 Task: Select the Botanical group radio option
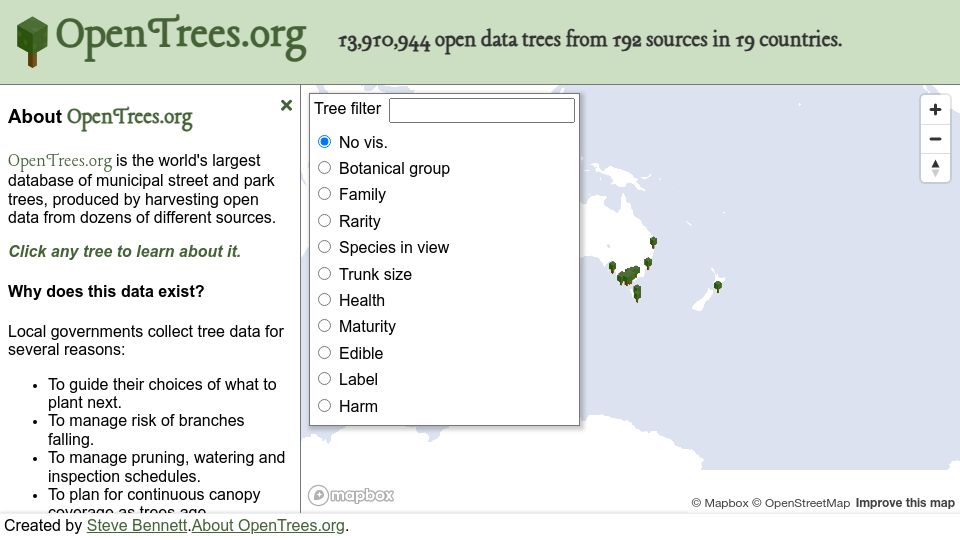(x=324, y=168)
